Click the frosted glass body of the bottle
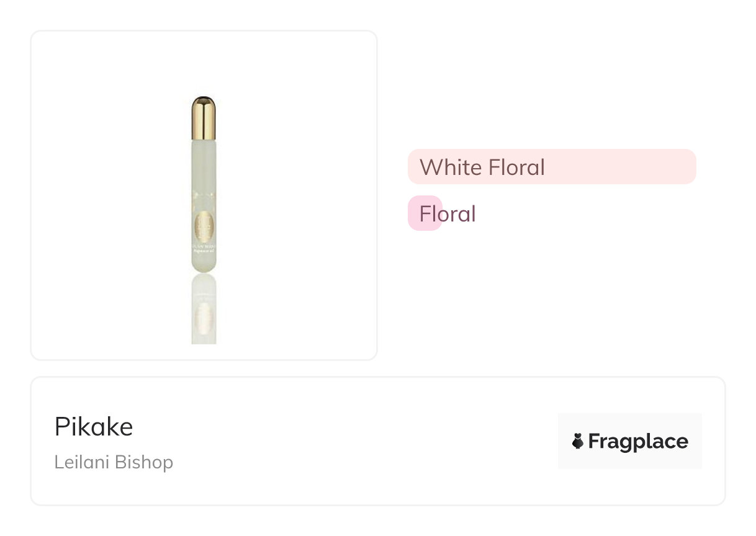The width and height of the screenshot is (756, 536). (x=204, y=174)
